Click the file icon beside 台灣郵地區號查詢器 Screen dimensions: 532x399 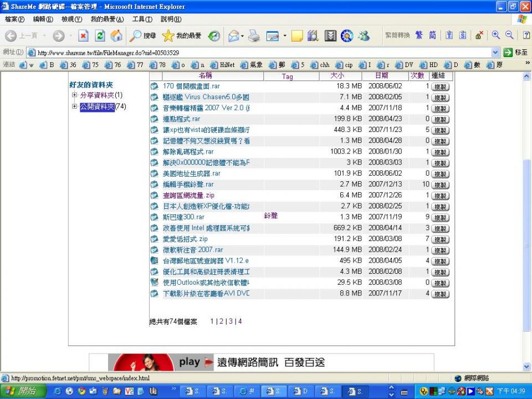coord(154,260)
